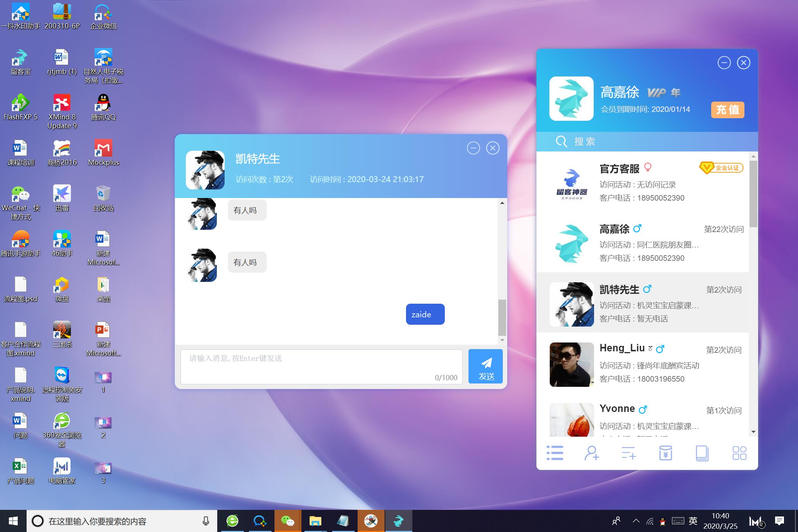Screen dimensions: 798x532
Task: Click the search magnifier icon in customer panel
Action: coord(561,141)
